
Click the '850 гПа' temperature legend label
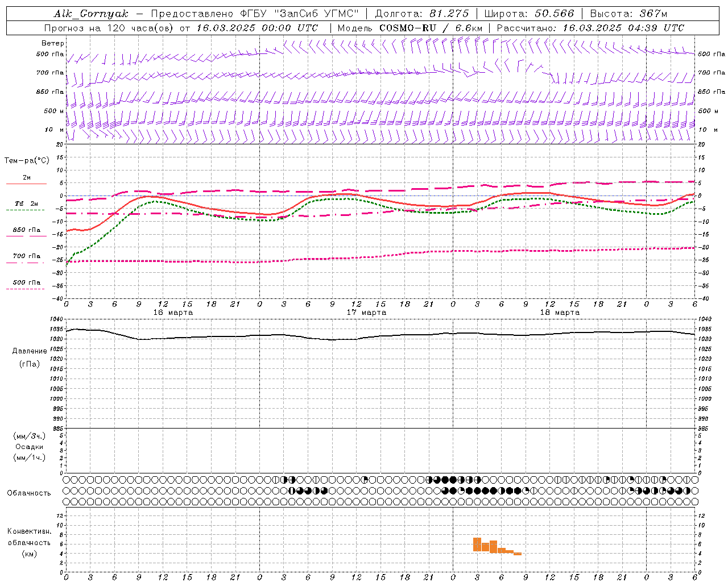pos(27,230)
